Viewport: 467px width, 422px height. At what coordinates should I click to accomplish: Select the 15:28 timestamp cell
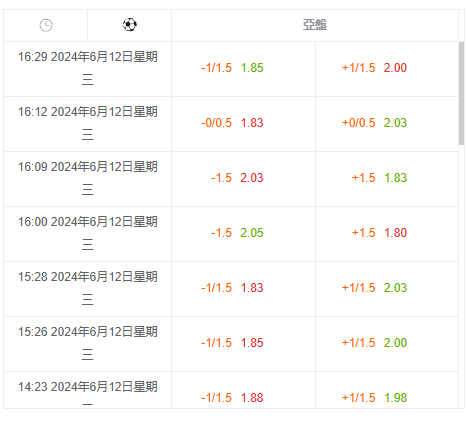pos(88,289)
